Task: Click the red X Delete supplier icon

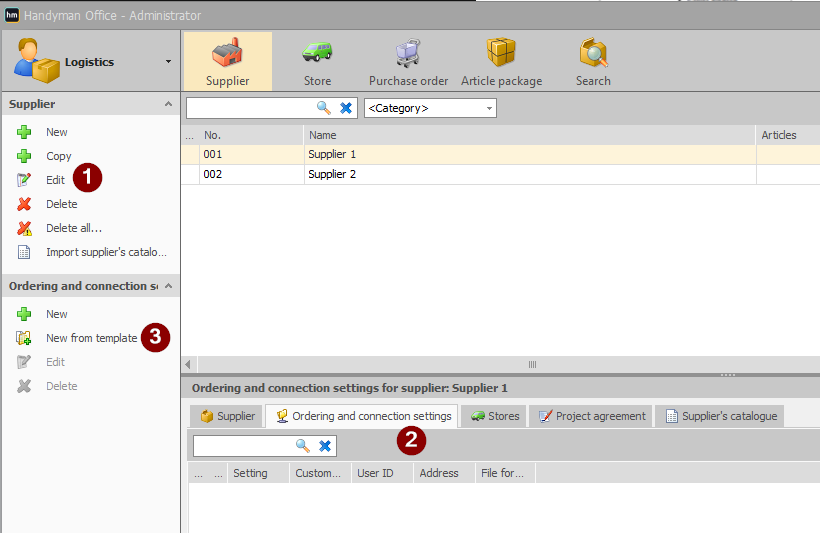Action: pyautogui.click(x=24, y=204)
